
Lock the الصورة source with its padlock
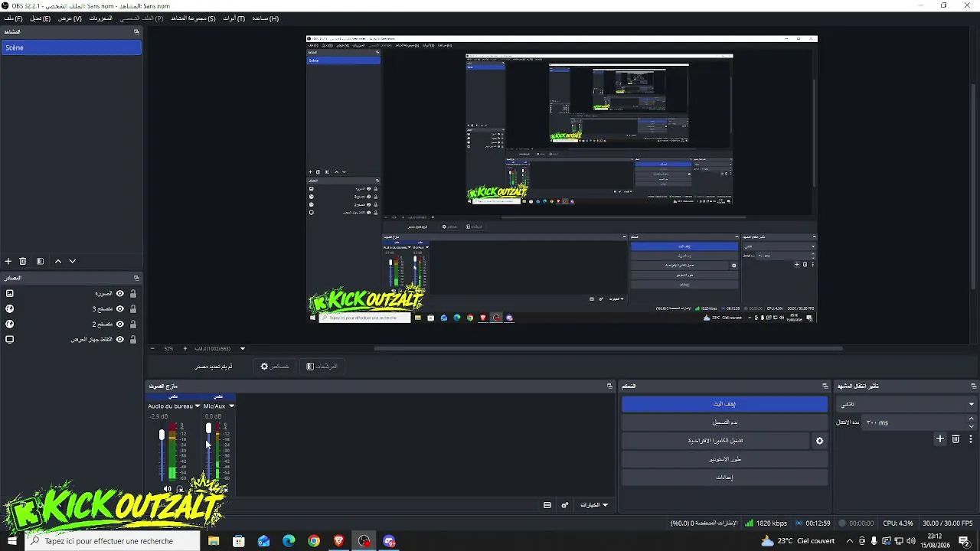133,293
